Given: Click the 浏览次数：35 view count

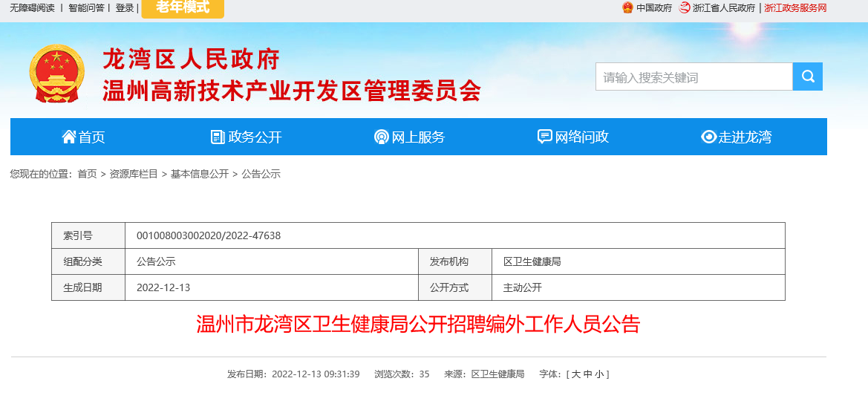Looking at the screenshot, I should coord(402,374).
